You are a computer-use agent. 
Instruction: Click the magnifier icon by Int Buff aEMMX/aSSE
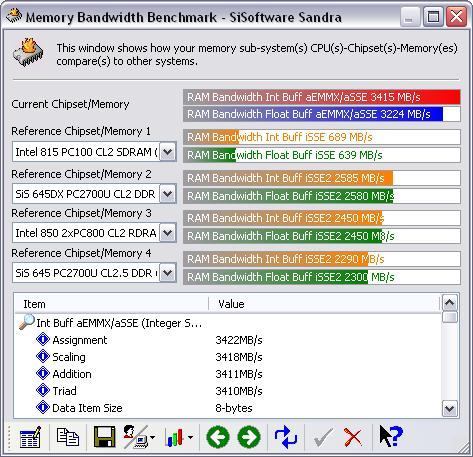click(x=27, y=322)
